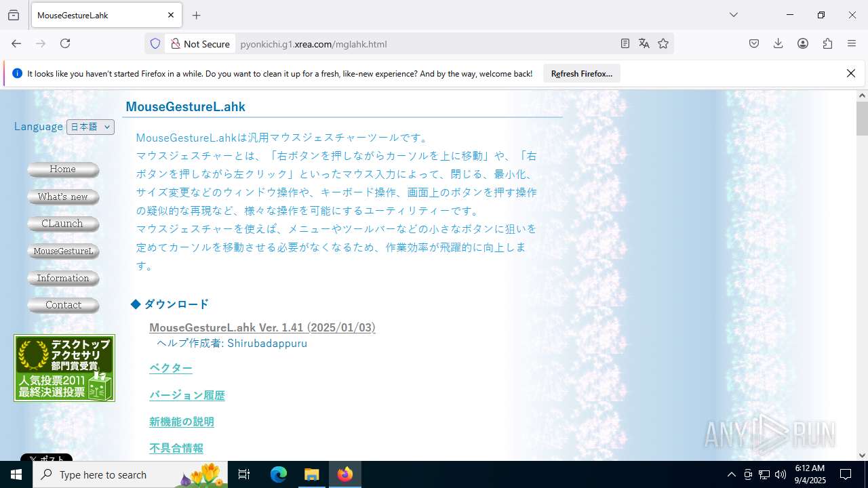Image resolution: width=868 pixels, height=488 pixels.
Task: Open Task View on taskbar
Action: 244,474
